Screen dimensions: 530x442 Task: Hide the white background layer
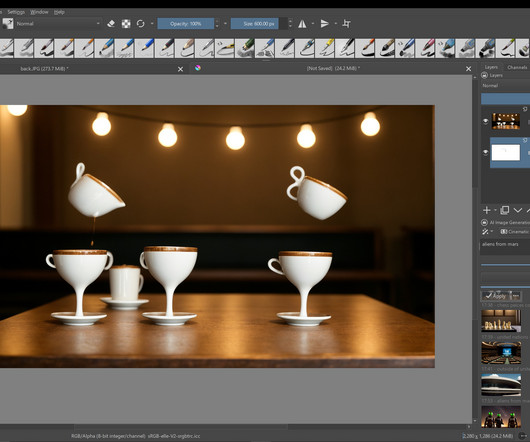pyautogui.click(x=485, y=152)
